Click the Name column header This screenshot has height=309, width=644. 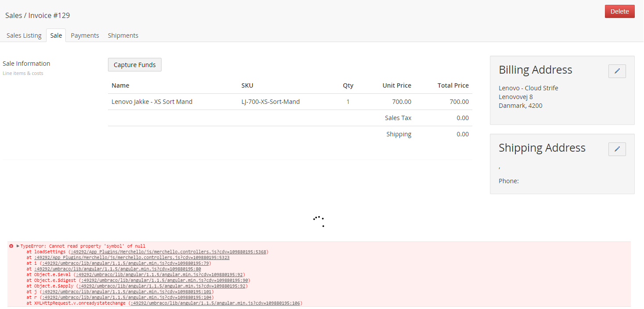point(120,85)
